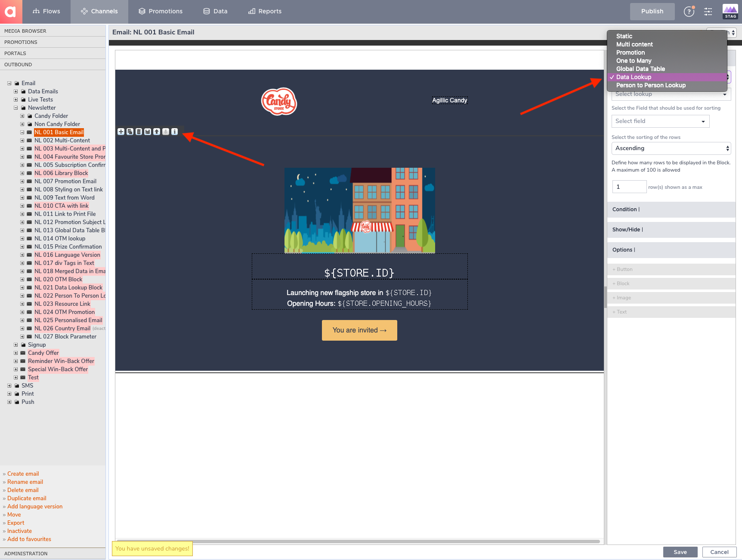Expand the Print tree node
742x560 pixels.
coord(9,394)
